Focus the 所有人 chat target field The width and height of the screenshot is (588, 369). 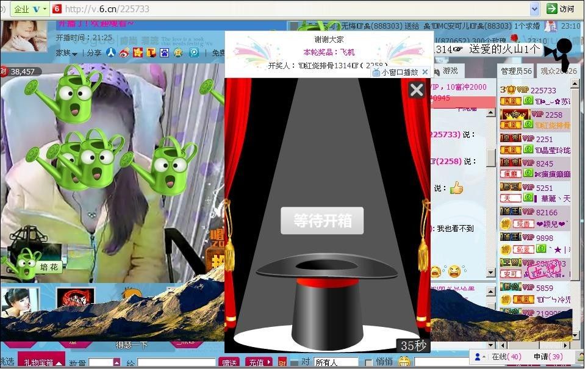click(x=335, y=363)
